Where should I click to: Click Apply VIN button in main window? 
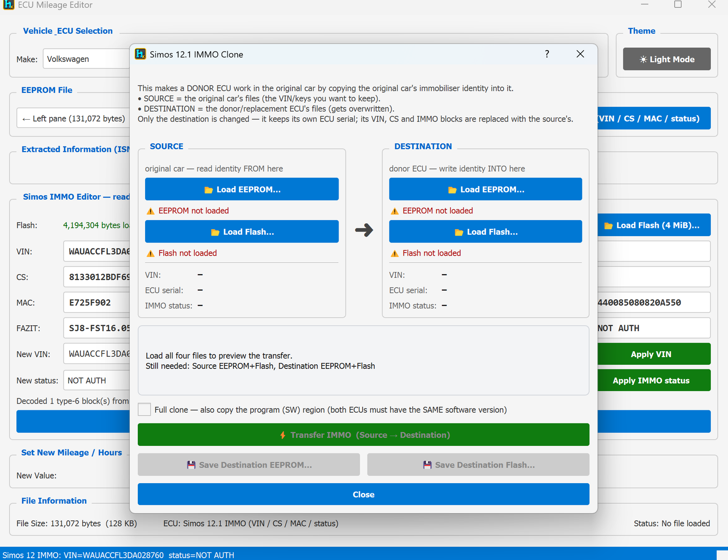(654, 354)
